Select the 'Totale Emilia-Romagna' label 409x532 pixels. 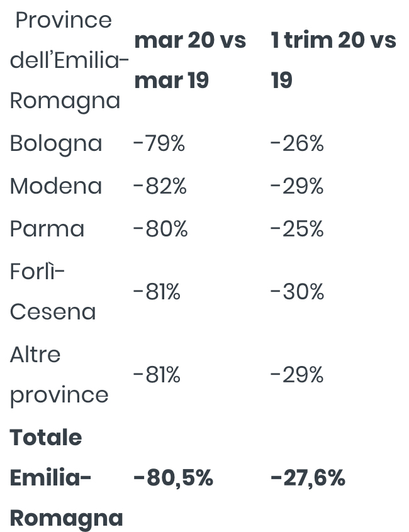tap(67, 478)
